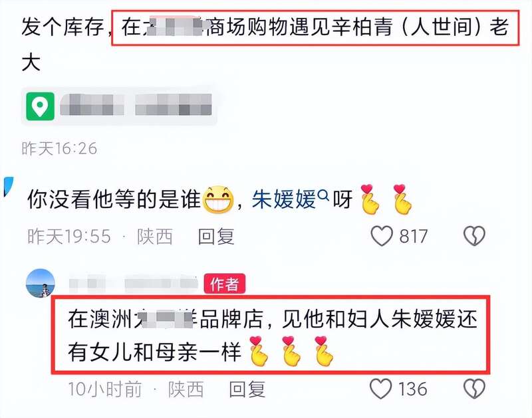Tap the partially visible blue avatar

[8, 187]
